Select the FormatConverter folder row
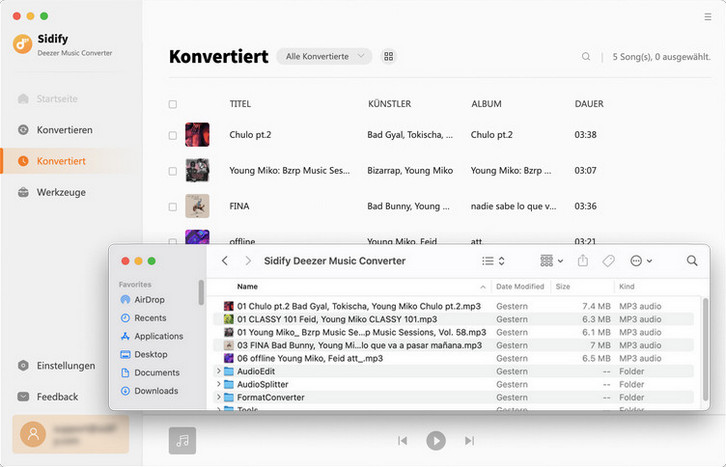This screenshot has height=467, width=726. [454, 397]
